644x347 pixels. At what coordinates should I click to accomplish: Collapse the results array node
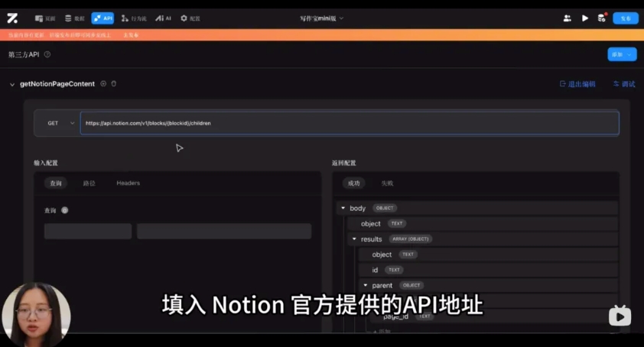pyautogui.click(x=354, y=239)
